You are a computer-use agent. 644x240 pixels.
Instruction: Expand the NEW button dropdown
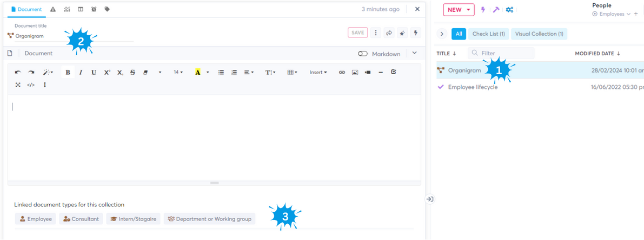468,10
